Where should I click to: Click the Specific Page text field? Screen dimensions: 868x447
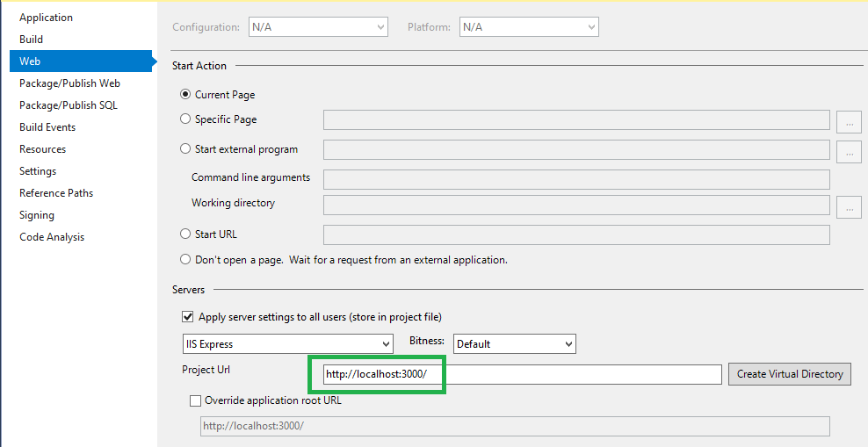point(576,120)
